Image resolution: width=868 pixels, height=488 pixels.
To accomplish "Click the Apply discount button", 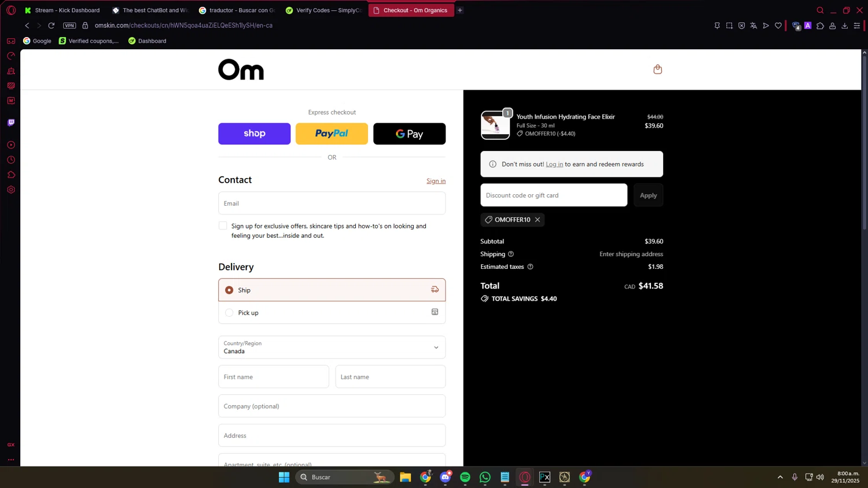I will click(648, 195).
